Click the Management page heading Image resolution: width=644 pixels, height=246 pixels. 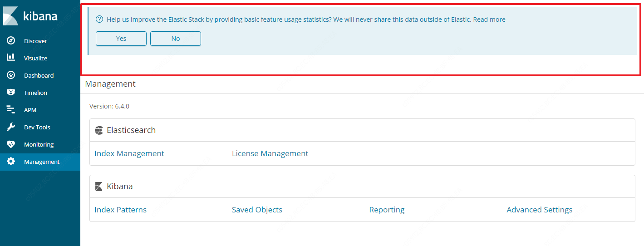[110, 84]
